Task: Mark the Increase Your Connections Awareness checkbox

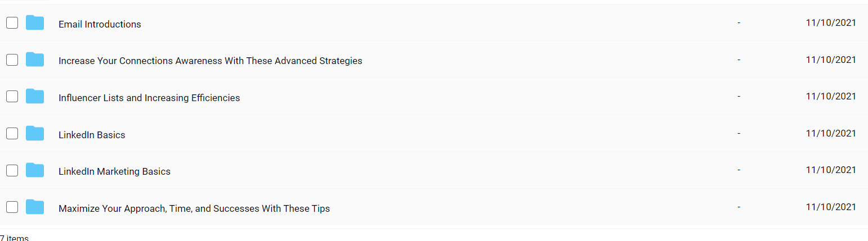Action: point(12,60)
